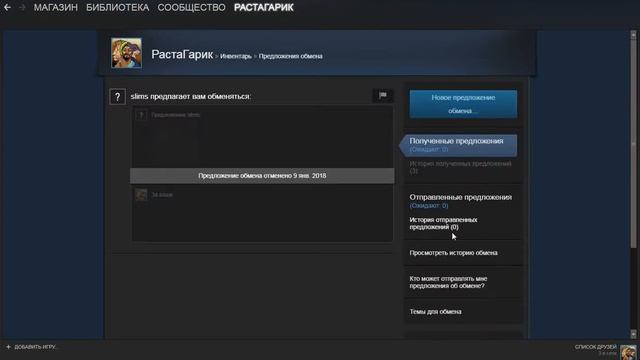Click Просмотреть историю обмена link
640x360 pixels.
[453, 253]
